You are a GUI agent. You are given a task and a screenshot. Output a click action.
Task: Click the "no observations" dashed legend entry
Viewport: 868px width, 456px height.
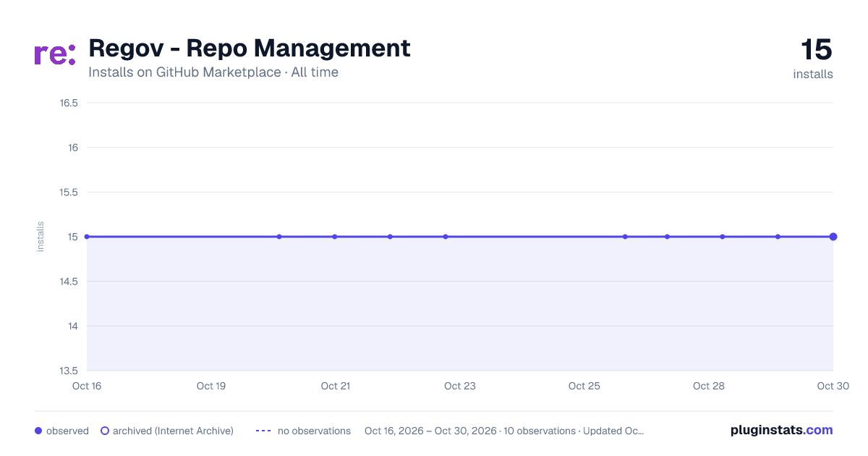(303, 431)
